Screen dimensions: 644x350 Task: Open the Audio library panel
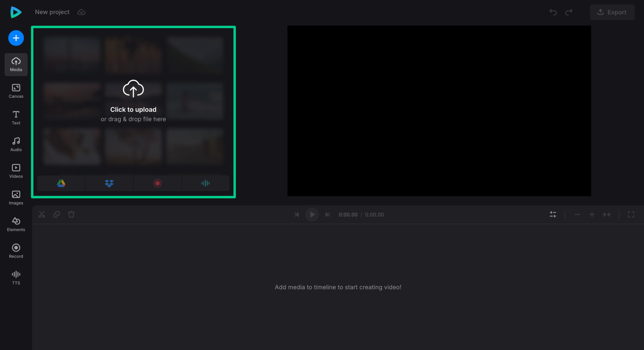click(x=16, y=144)
